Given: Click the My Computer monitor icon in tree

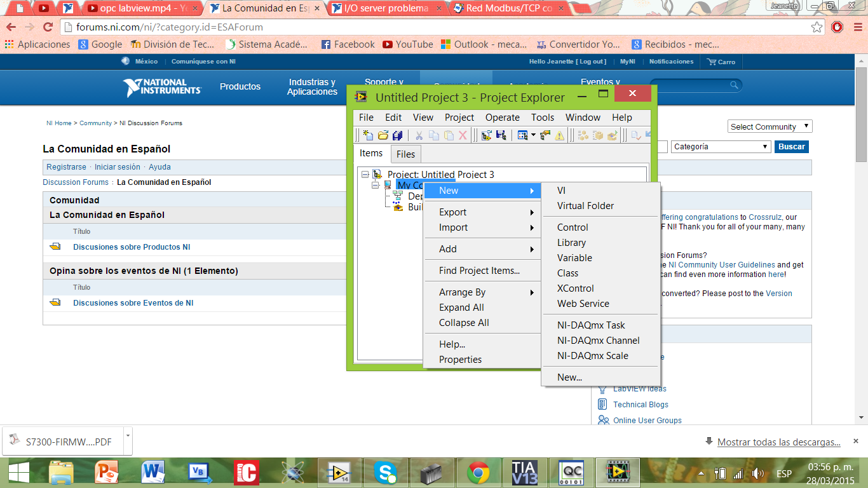Looking at the screenshot, I should [x=388, y=185].
